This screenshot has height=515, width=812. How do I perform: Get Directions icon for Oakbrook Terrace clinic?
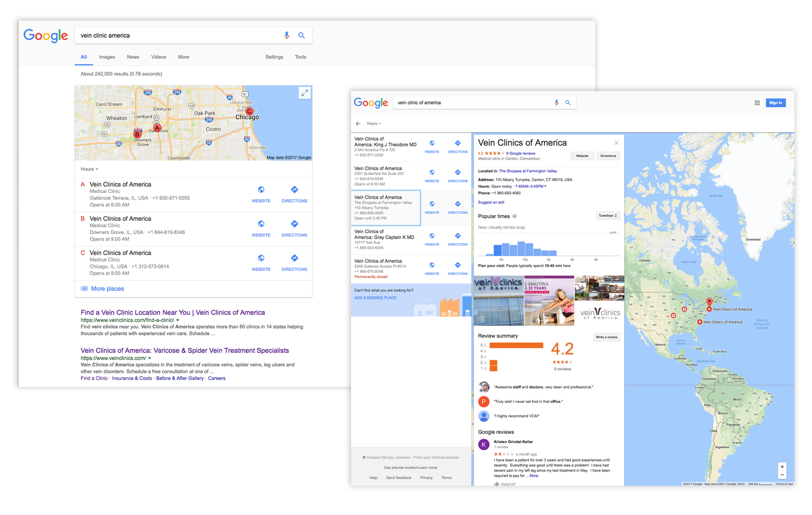(x=294, y=190)
